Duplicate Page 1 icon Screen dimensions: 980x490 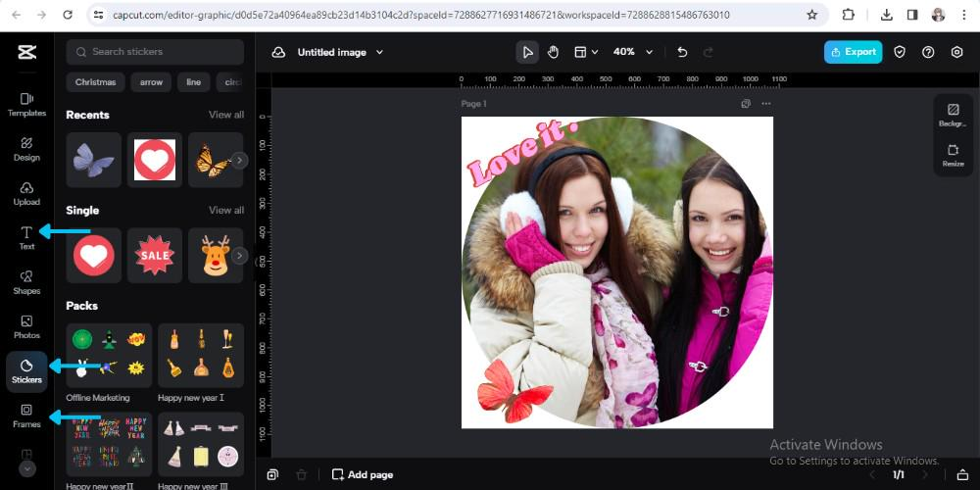click(x=746, y=104)
